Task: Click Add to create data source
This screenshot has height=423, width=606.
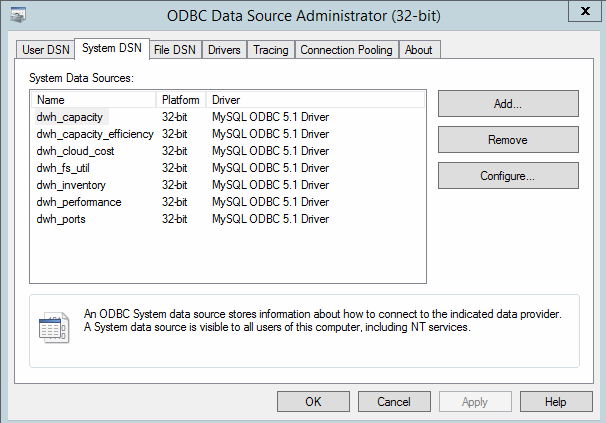Action: click(x=508, y=104)
